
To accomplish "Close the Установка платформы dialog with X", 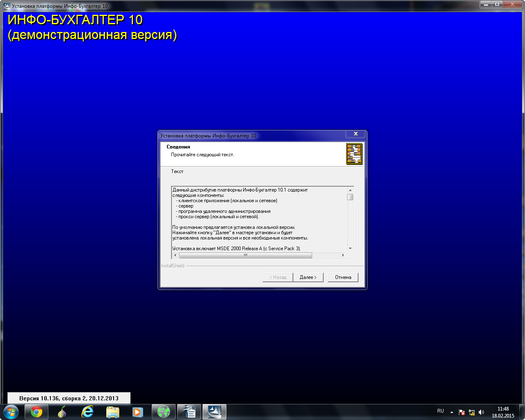I will 356,134.
